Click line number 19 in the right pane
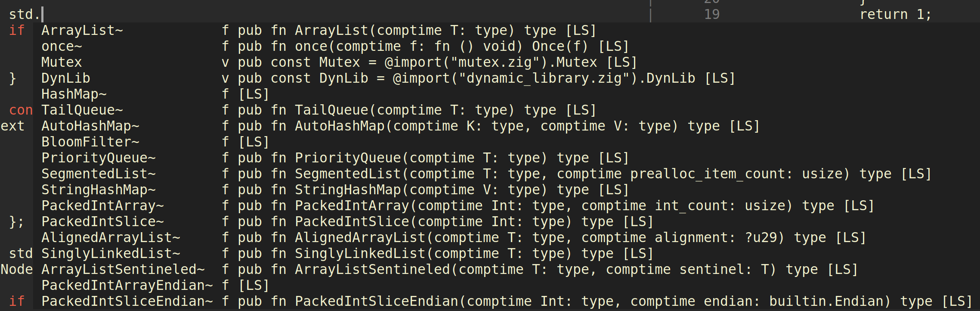Image resolution: width=980 pixels, height=311 pixels. point(711,14)
